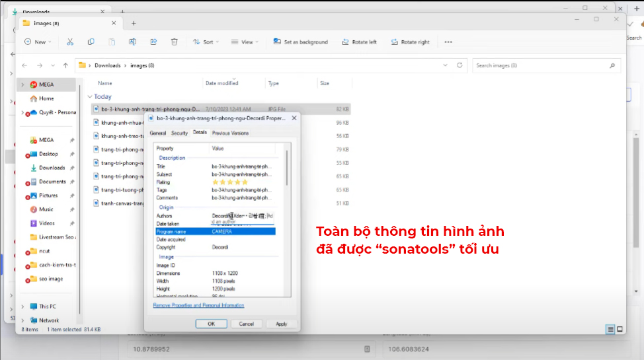
Task: Click the Rename icon in toolbar
Action: pos(133,42)
